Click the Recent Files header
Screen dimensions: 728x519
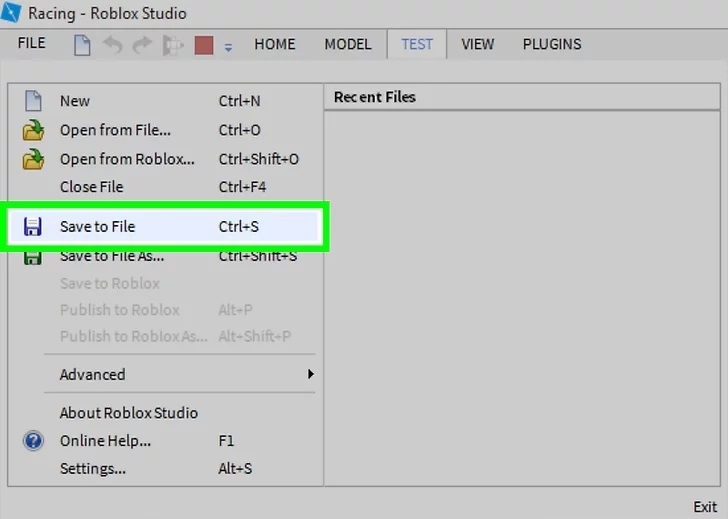click(x=522, y=97)
